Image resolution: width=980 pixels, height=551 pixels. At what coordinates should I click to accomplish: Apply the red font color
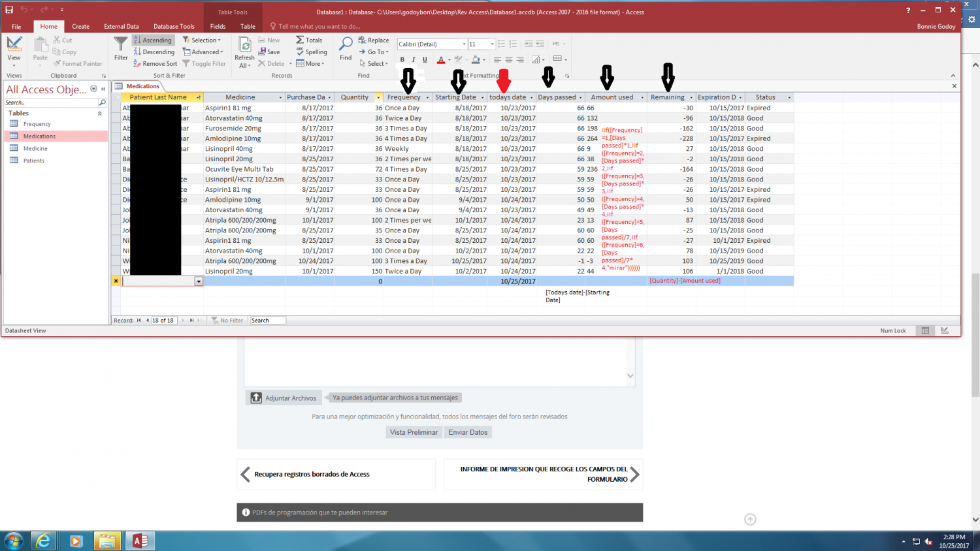point(441,59)
